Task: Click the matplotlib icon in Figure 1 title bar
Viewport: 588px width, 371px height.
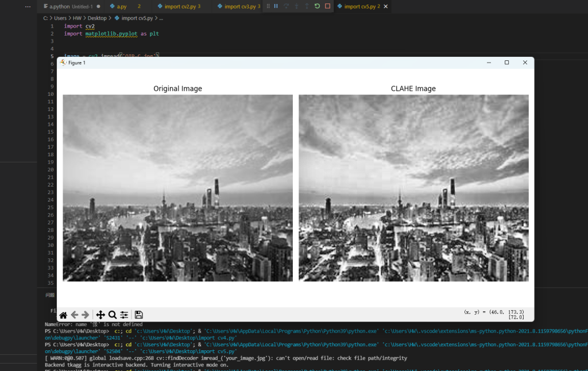Action: click(x=63, y=63)
